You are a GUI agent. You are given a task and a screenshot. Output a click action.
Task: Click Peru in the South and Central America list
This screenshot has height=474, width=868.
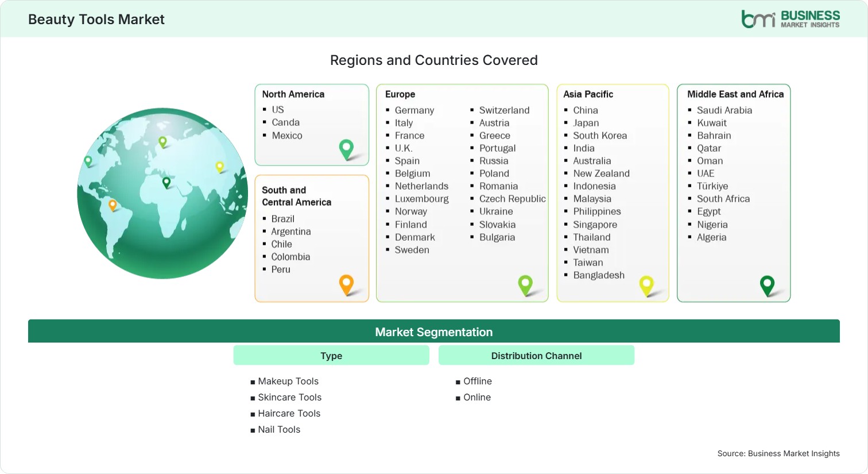[x=281, y=269]
